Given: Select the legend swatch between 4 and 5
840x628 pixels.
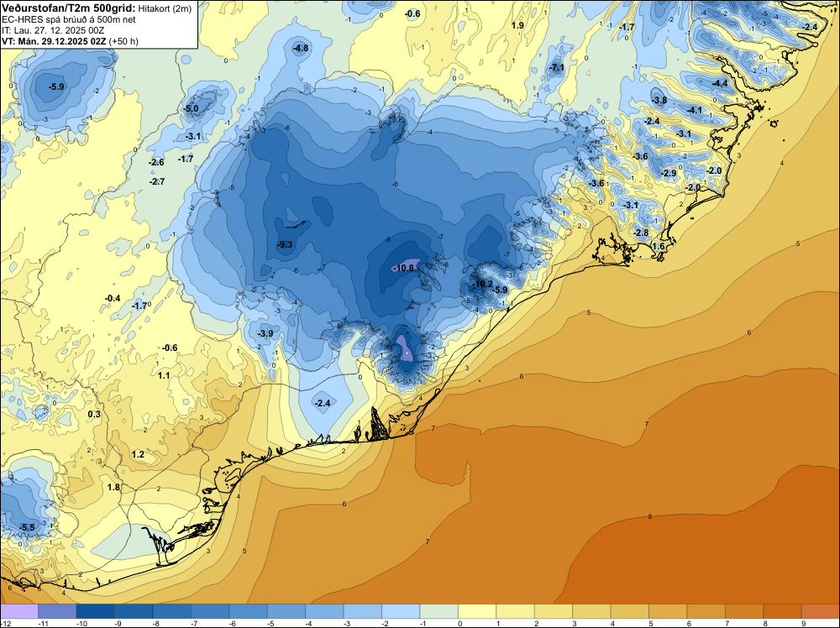Looking at the screenshot, I should [x=630, y=611].
